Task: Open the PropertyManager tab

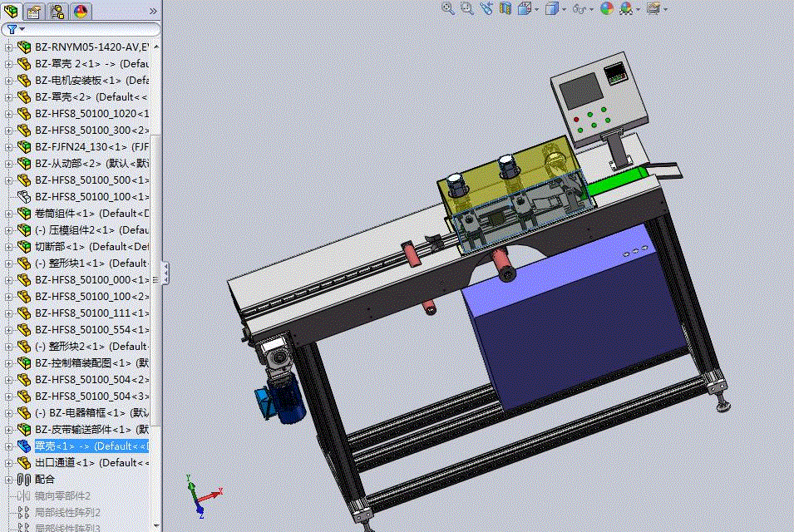Action: [x=34, y=11]
